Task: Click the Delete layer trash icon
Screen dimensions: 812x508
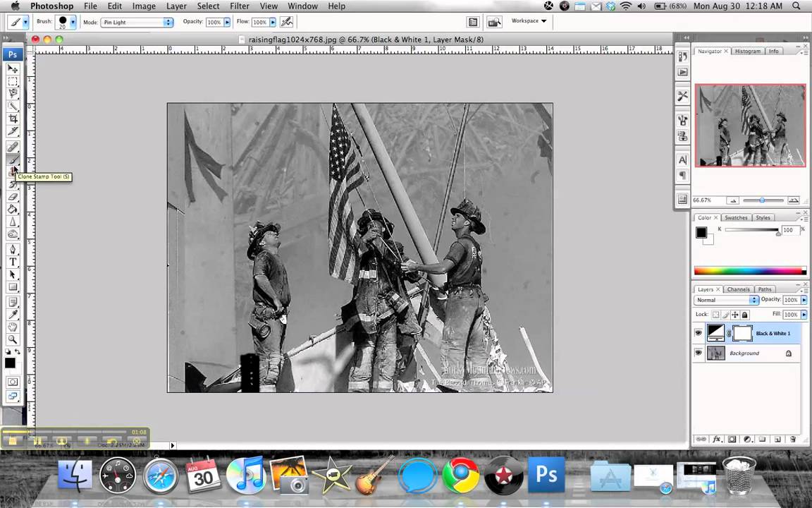Action: point(793,439)
